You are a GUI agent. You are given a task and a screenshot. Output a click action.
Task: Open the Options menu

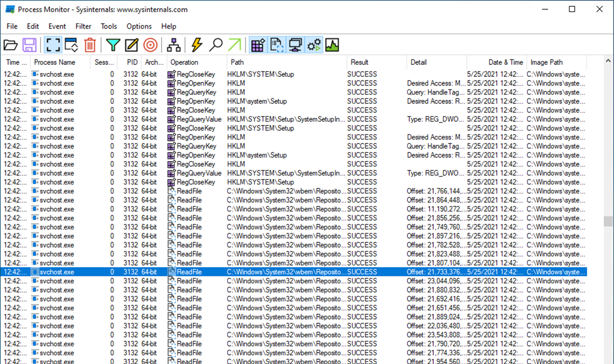pyautogui.click(x=139, y=26)
